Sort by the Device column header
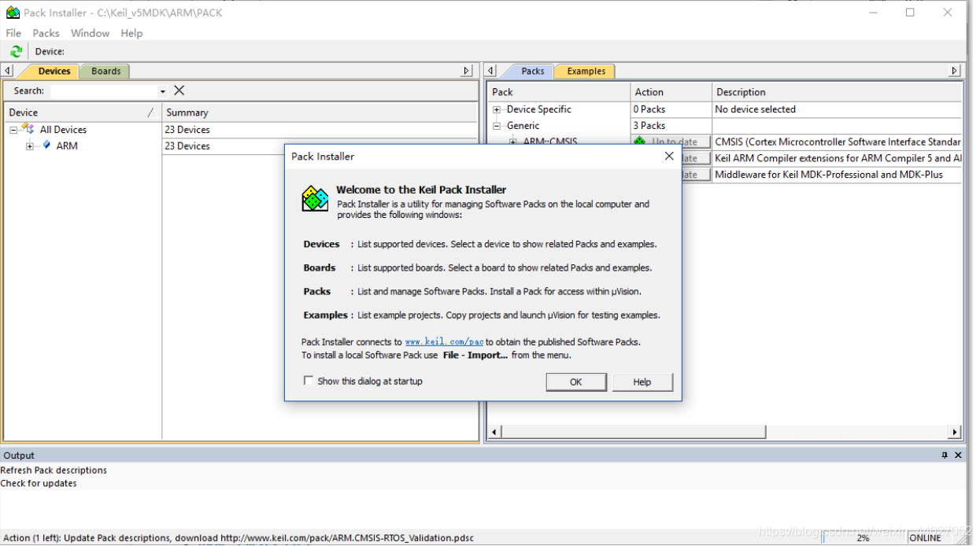Screen dimensions: 980x546 83,113
